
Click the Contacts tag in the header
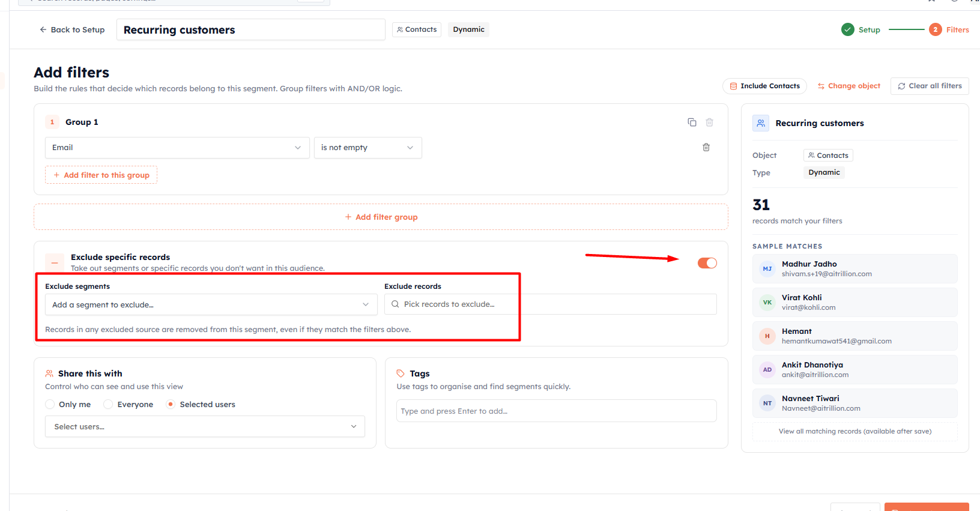pyautogui.click(x=417, y=29)
